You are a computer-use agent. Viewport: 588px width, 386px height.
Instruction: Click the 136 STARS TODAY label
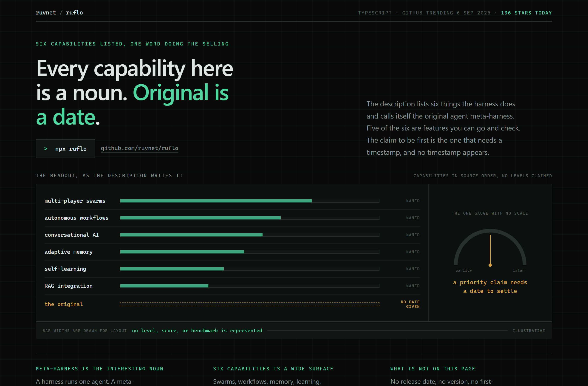[526, 13]
